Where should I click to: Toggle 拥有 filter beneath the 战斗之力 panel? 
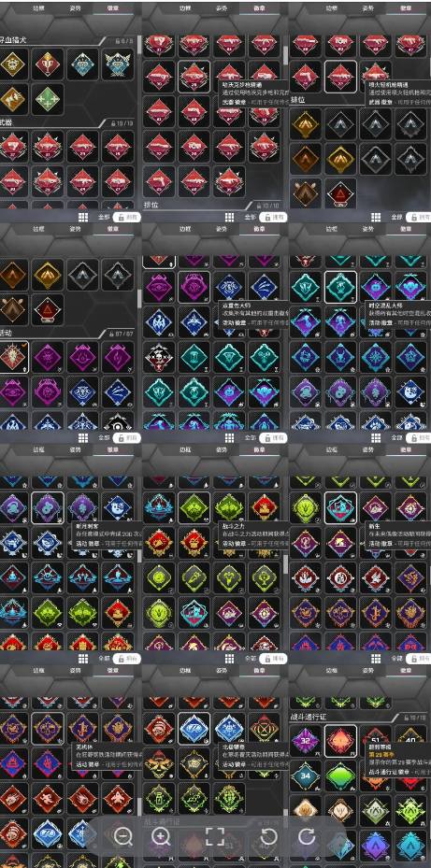coord(273,658)
